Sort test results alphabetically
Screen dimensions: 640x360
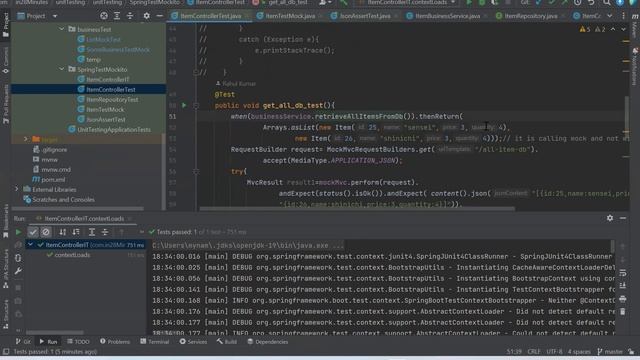pyautogui.click(x=62, y=232)
